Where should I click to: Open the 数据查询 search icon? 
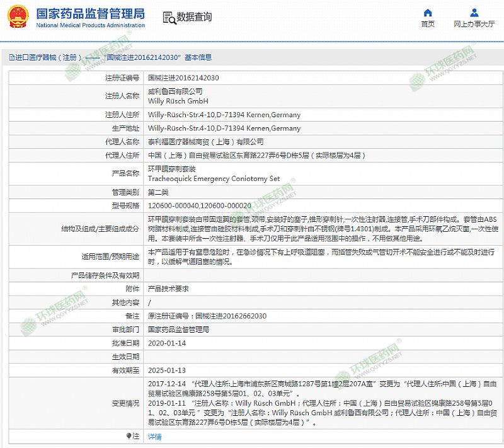(169, 18)
